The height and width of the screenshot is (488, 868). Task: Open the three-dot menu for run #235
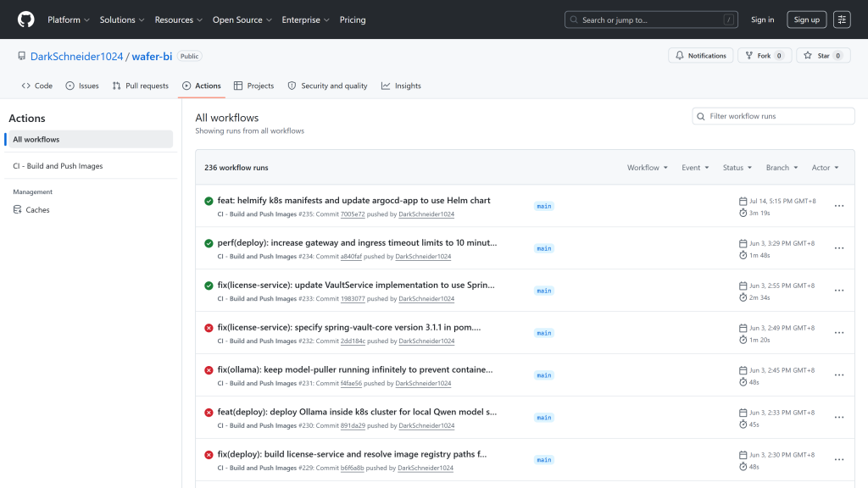(x=839, y=206)
